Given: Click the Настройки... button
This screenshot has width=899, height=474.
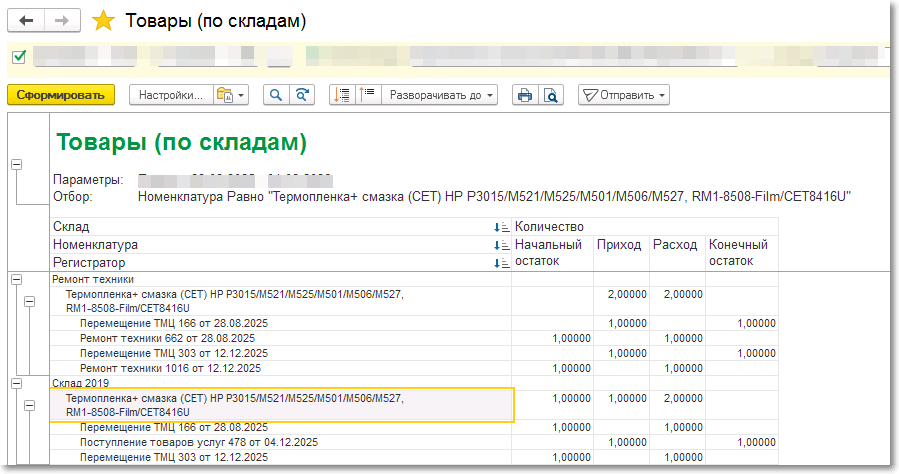Looking at the screenshot, I should 170,95.
